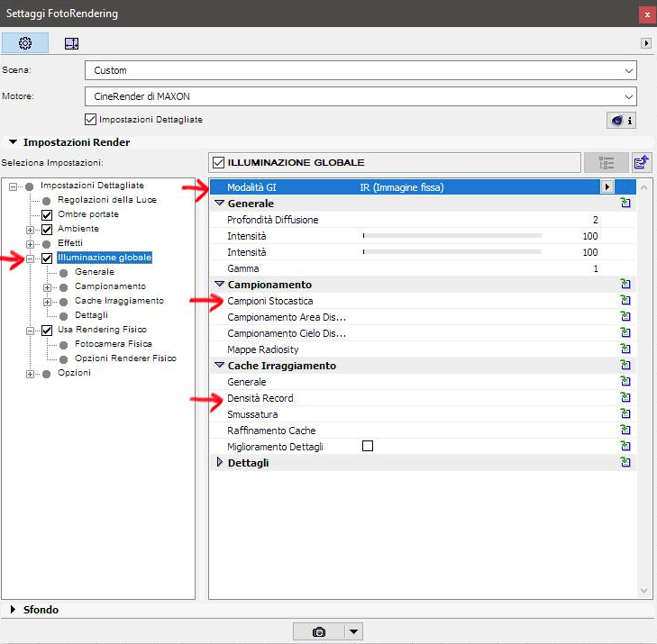Switch to the image size settings icon
The image size is (657, 644).
point(71,43)
